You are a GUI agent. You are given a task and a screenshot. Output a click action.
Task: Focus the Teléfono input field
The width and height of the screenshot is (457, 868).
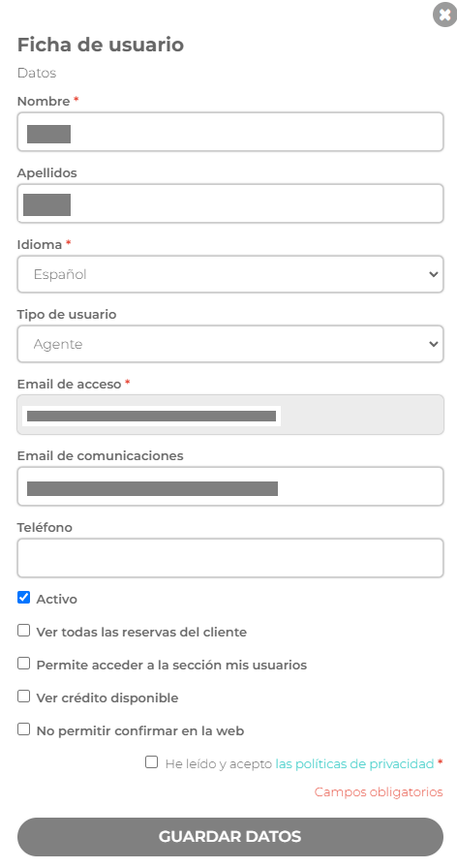[x=230, y=558]
